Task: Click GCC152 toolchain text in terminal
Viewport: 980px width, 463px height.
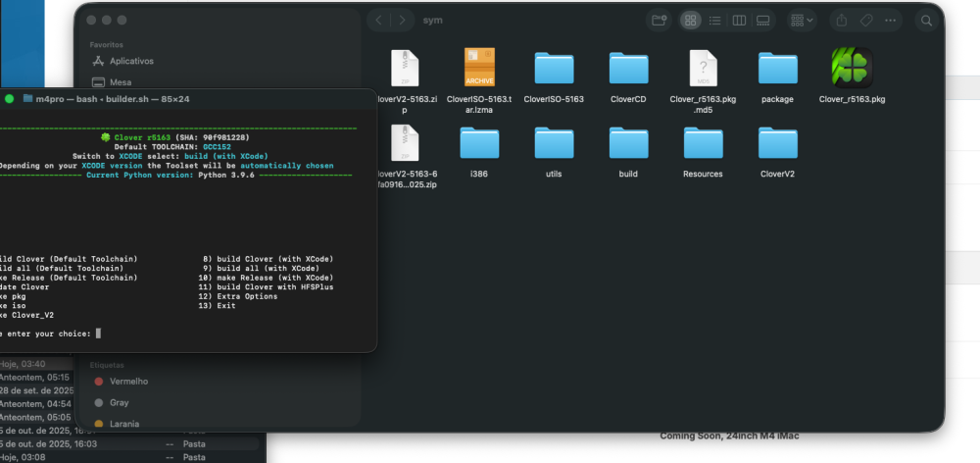Action: pos(217,146)
